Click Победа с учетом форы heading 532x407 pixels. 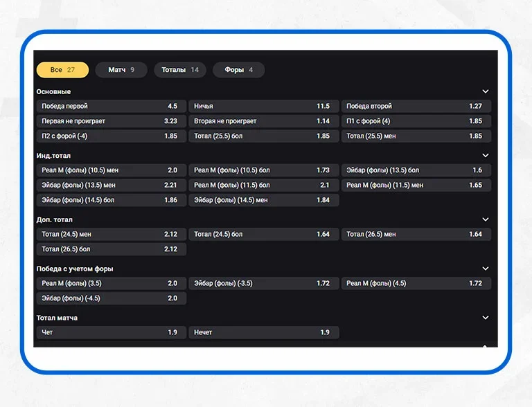(75, 269)
